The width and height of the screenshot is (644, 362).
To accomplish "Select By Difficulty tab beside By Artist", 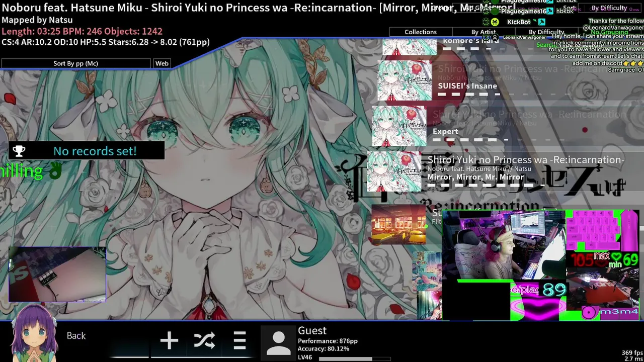I will [x=546, y=32].
